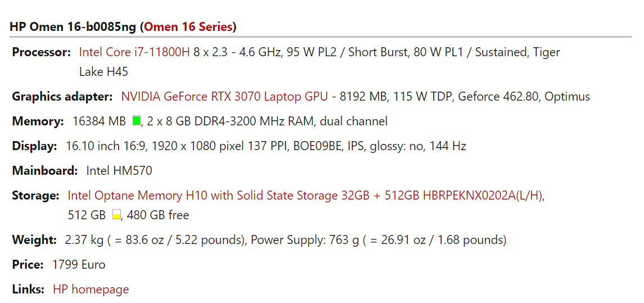Click the yellow storage capacity icon

(x=116, y=215)
